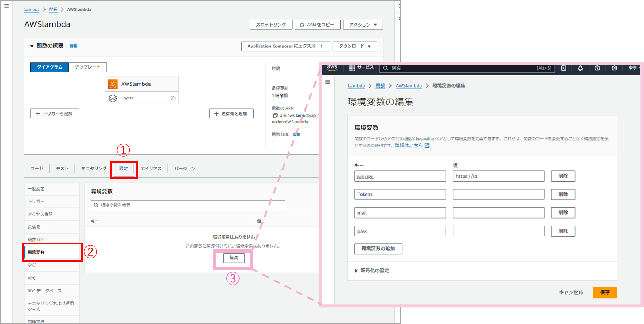The image size is (644, 324).
Task: Click the スロットリング button
Action: 271,25
